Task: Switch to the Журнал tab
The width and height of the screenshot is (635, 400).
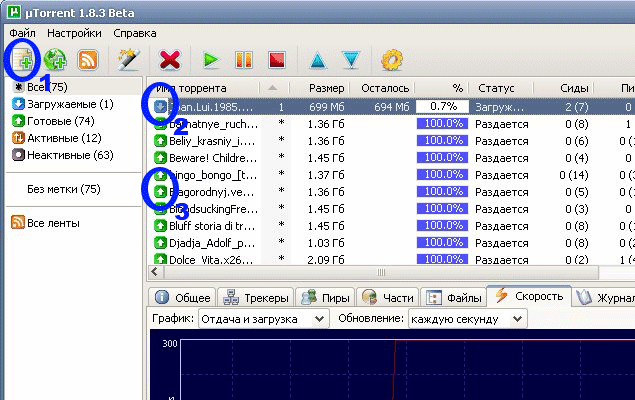Action: [x=605, y=298]
